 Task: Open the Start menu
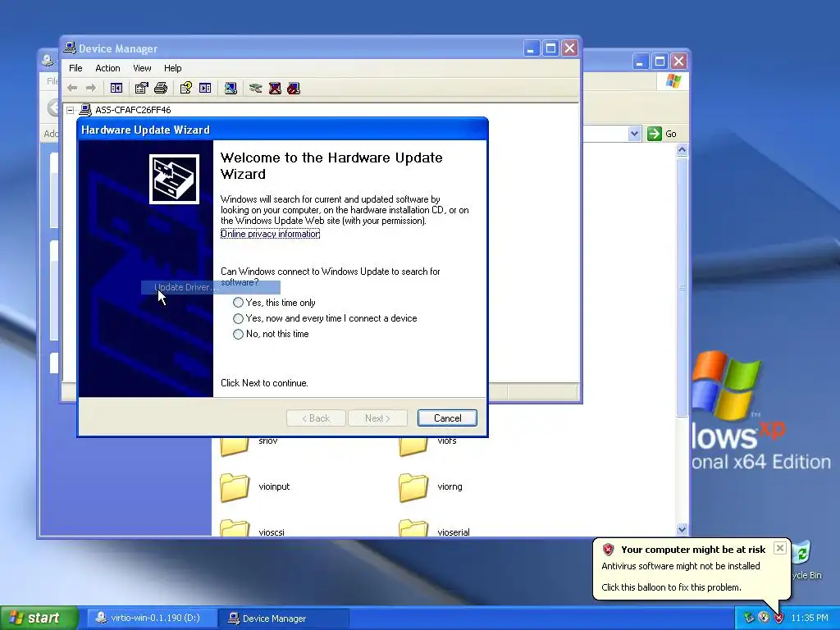(x=39, y=618)
